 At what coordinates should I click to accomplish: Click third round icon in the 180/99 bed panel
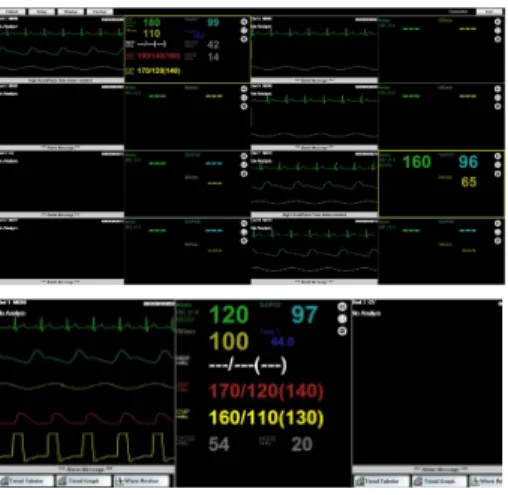(244, 39)
